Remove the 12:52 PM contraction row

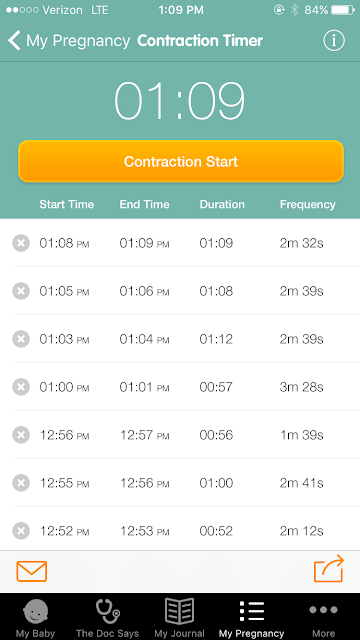[x=21, y=531]
